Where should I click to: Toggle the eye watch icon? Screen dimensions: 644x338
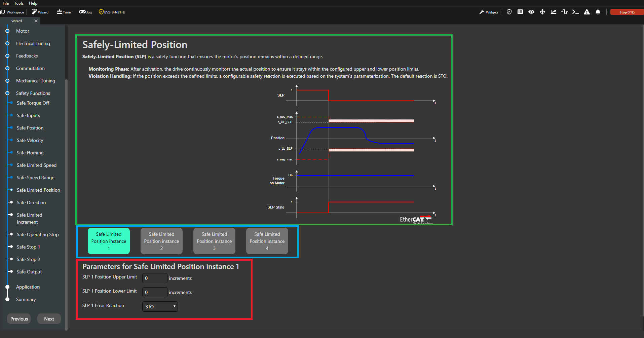coord(531,12)
